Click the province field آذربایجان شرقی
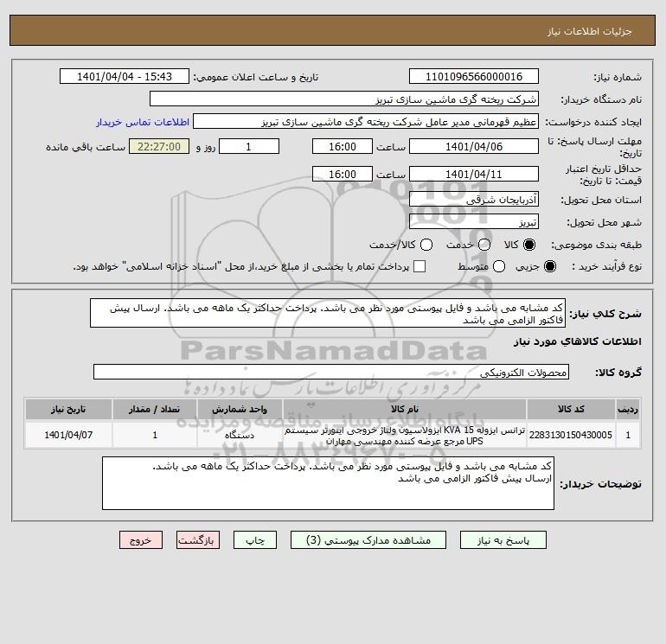Screen dimensions: 666x644 (x=474, y=199)
